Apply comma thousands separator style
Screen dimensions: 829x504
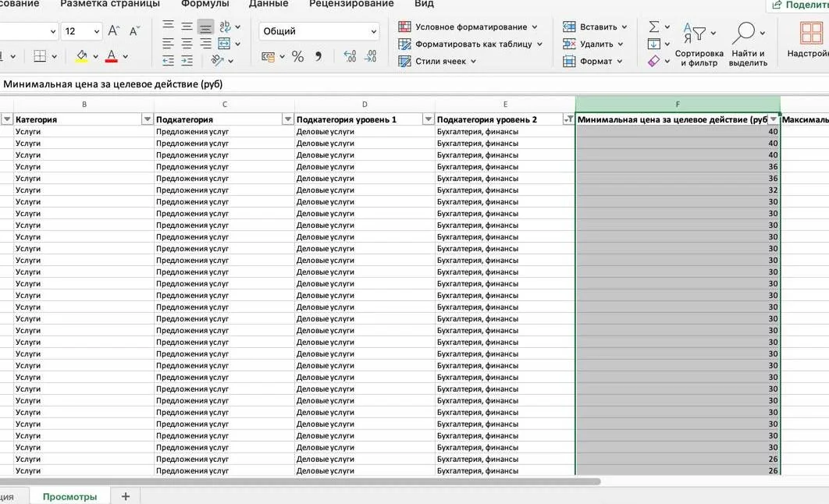318,56
